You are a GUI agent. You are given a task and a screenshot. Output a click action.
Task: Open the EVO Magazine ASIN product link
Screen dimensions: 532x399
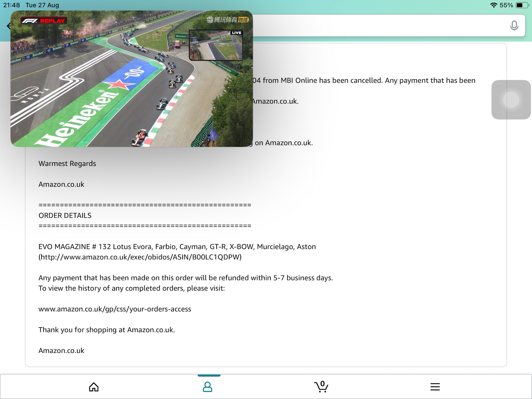(x=140, y=257)
